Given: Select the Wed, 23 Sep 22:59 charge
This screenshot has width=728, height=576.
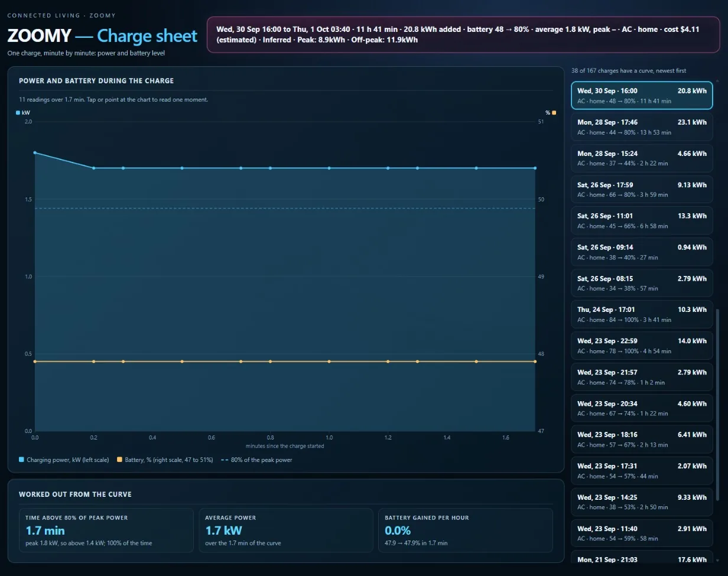Looking at the screenshot, I should pyautogui.click(x=642, y=346).
